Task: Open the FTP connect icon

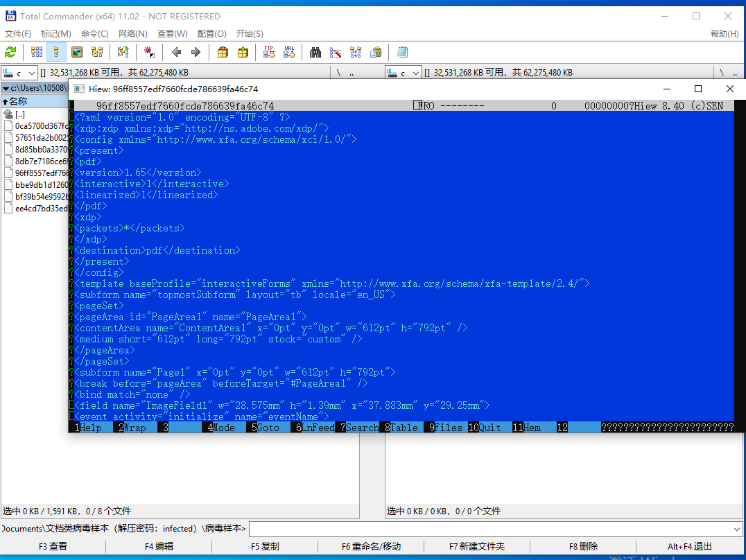Action: 269,53
